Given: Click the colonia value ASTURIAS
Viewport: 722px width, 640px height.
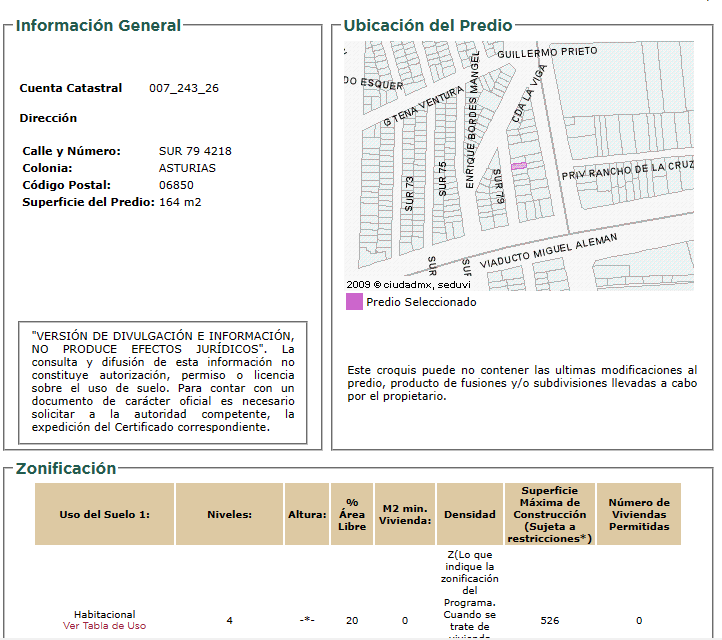Looking at the screenshot, I should [187, 168].
